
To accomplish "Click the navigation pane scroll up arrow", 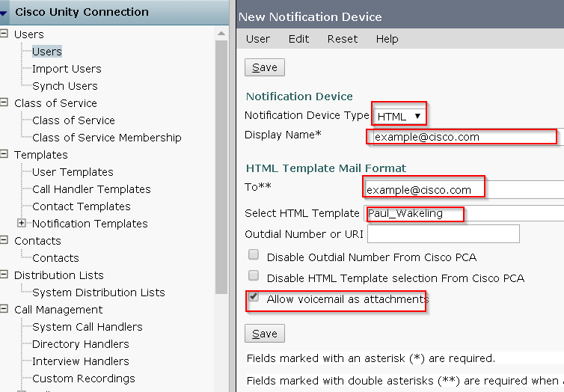I will (x=221, y=34).
